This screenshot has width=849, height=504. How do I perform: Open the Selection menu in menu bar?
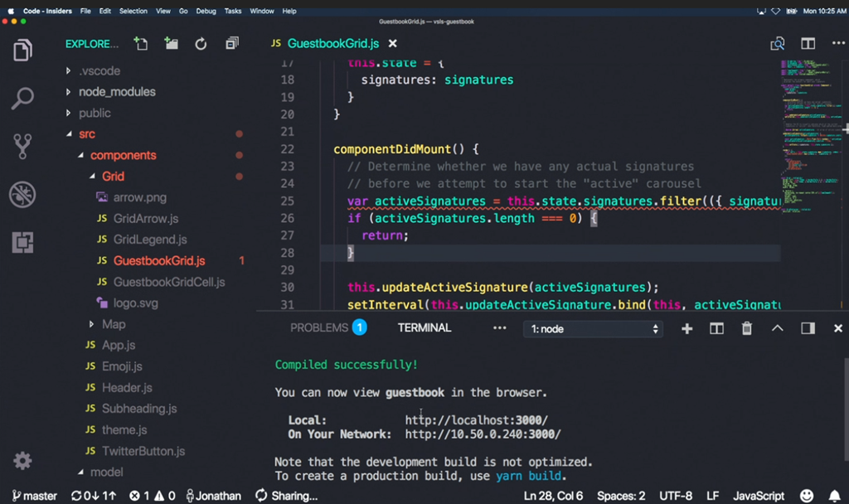pos(133,11)
